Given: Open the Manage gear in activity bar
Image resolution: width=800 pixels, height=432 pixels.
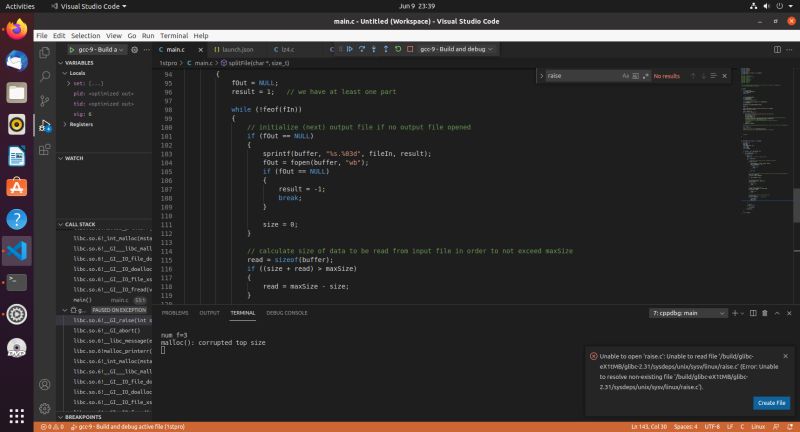Looking at the screenshot, I should click(45, 408).
